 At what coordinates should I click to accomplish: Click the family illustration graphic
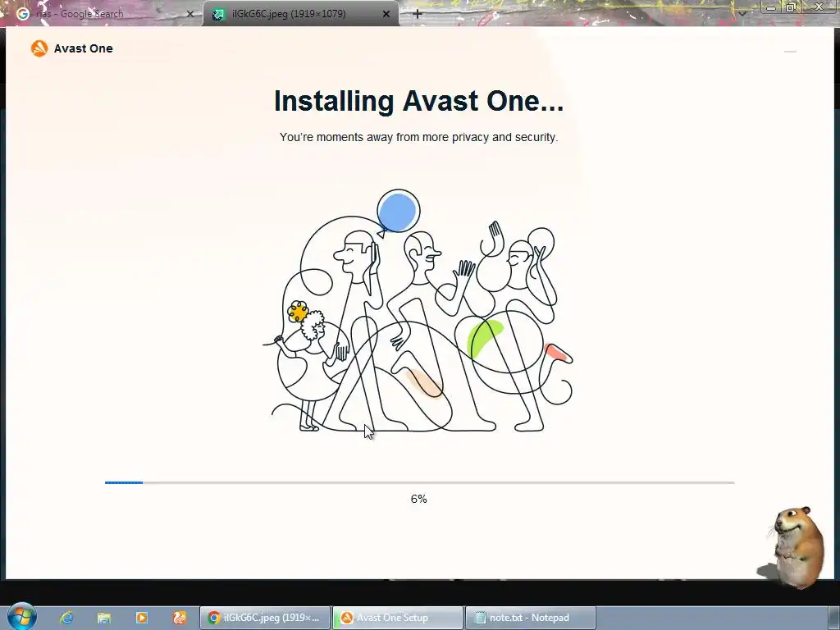coord(418,311)
